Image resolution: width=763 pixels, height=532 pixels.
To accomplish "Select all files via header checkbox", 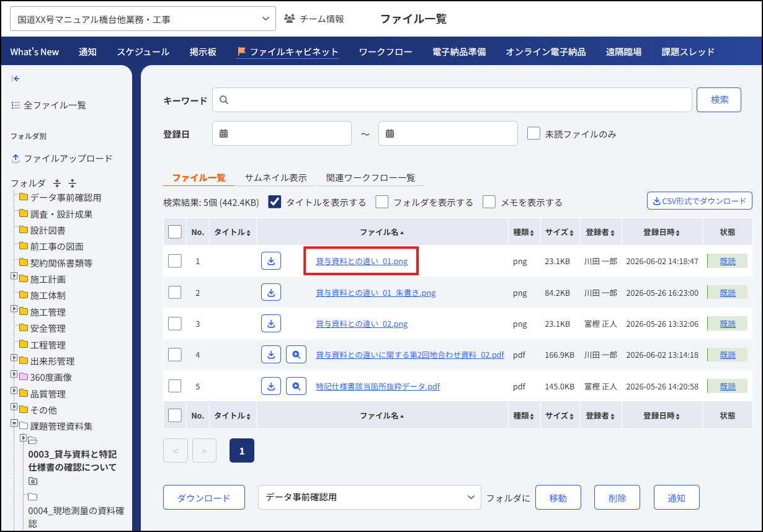I will coord(175,232).
